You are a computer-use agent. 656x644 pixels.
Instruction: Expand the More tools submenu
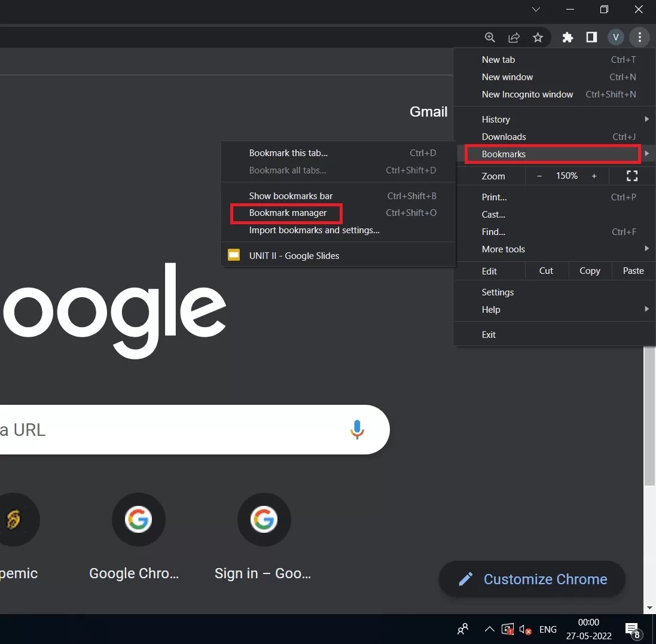[x=646, y=249]
